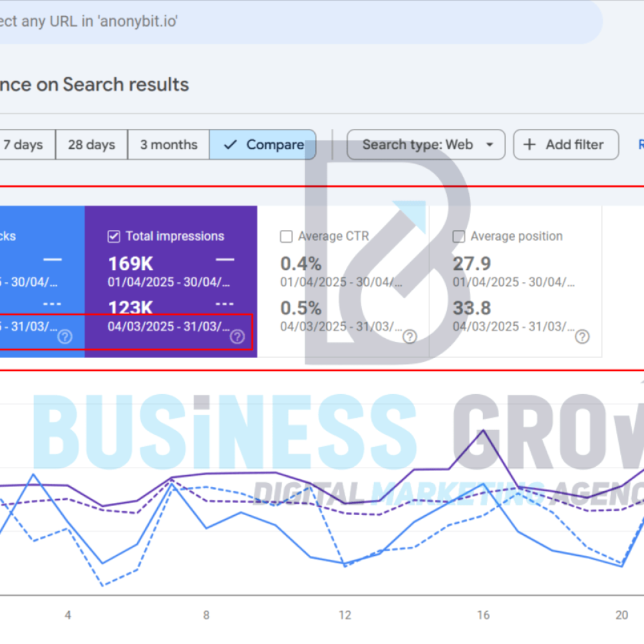Click the 0.5% average CTR value
Viewport: 644px width, 644px height.
point(301,308)
